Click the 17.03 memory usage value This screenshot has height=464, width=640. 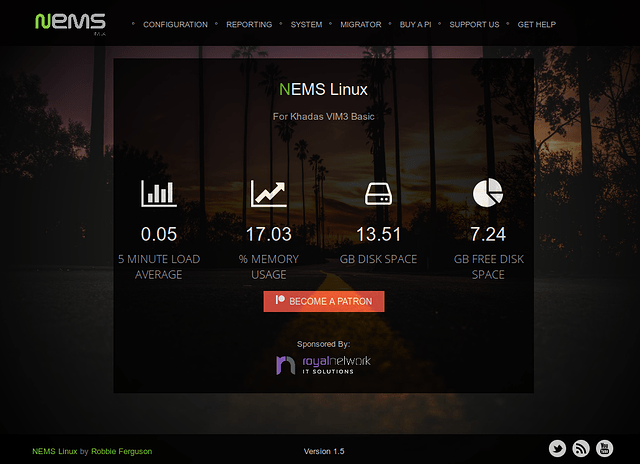(269, 234)
